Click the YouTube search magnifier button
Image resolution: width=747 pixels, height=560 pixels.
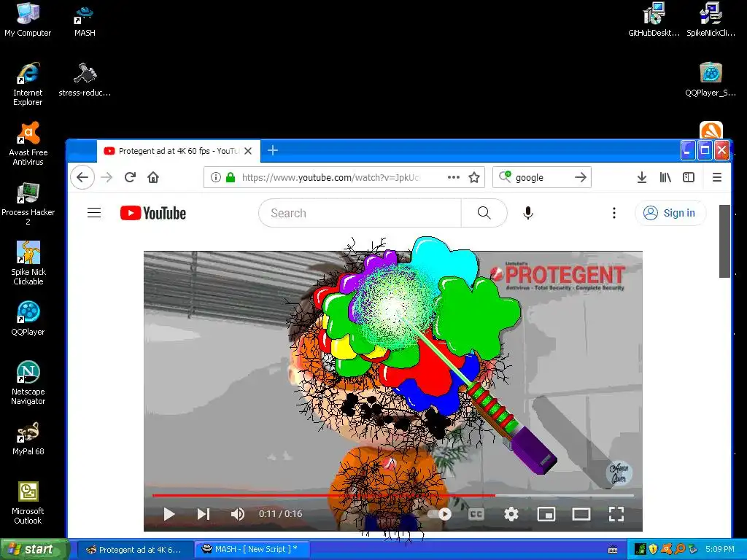(484, 213)
